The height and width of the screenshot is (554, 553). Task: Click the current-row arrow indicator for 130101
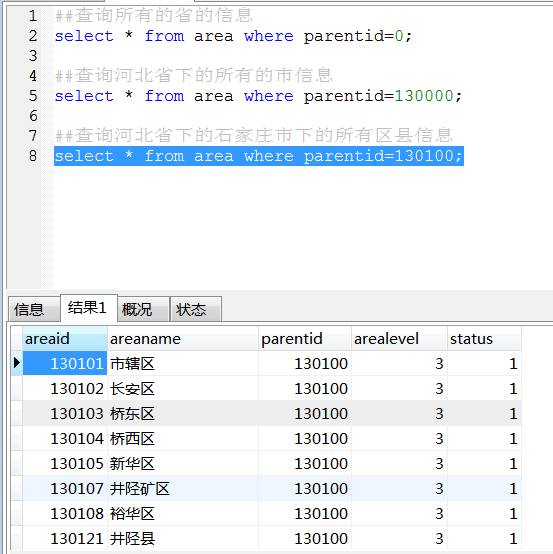coord(17,363)
